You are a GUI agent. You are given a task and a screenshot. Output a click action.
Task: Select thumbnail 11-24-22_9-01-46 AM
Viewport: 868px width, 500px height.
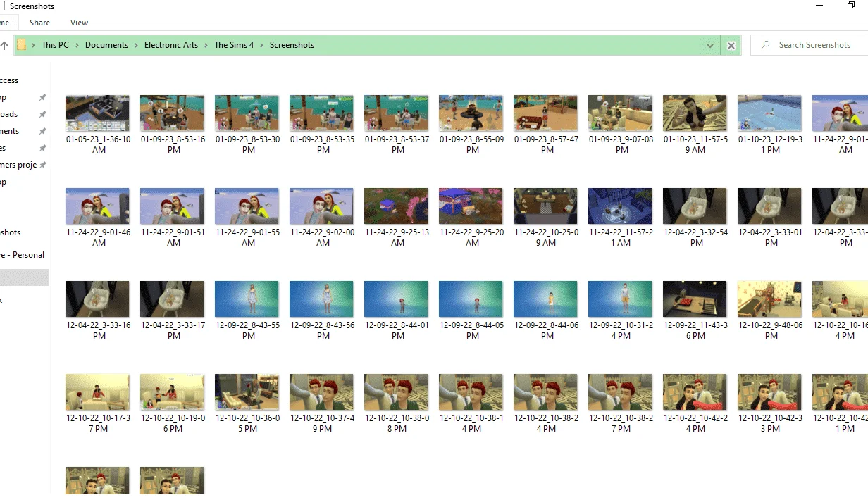point(97,206)
